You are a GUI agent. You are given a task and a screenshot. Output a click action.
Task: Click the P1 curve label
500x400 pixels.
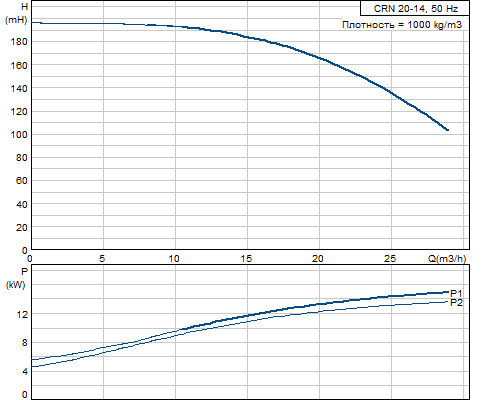tap(456, 293)
